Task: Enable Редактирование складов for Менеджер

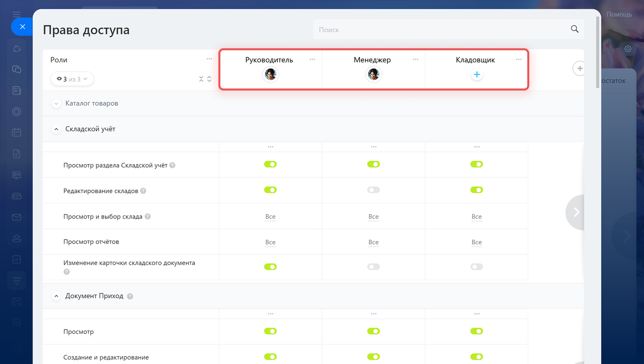Action: coord(373,190)
